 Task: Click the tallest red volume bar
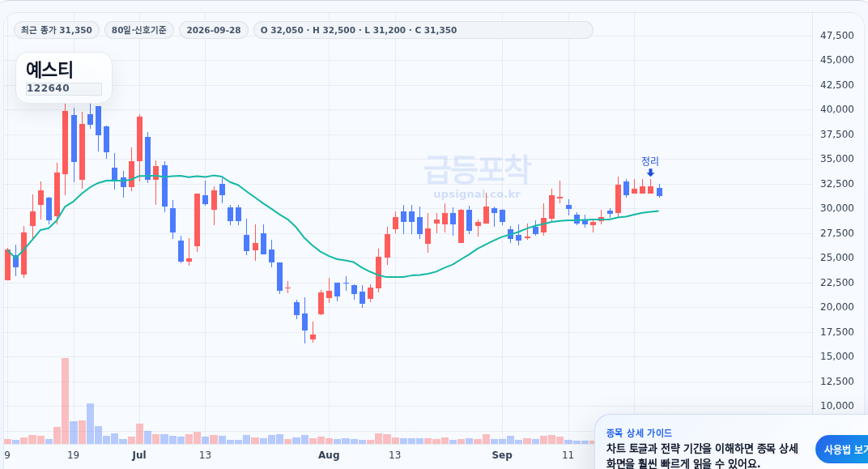coord(66,401)
